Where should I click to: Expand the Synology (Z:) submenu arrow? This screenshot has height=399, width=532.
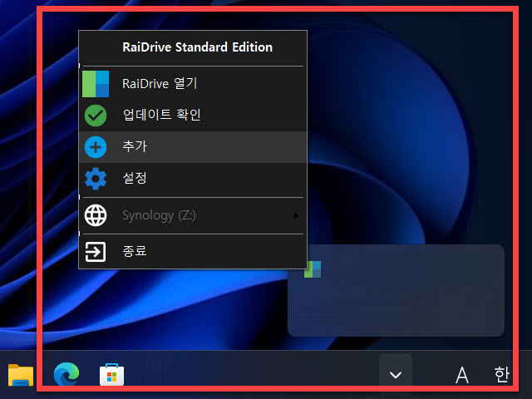[296, 216]
